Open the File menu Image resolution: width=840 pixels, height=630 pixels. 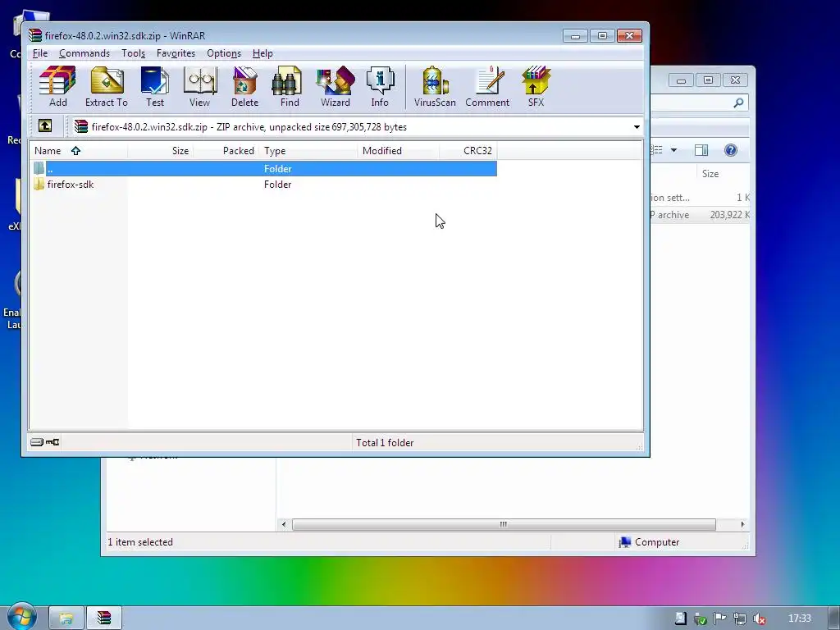coord(40,53)
